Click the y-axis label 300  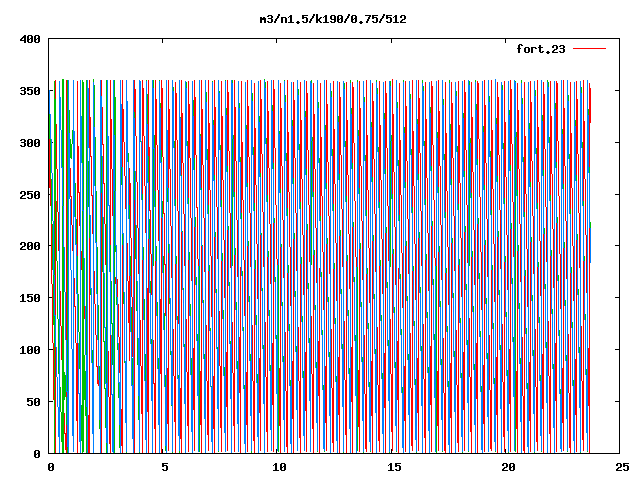(30, 143)
